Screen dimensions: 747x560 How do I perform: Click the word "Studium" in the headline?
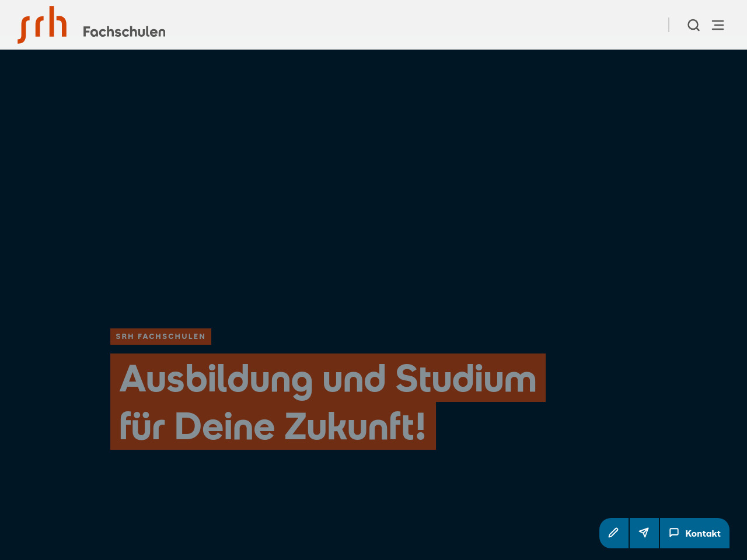click(x=466, y=379)
